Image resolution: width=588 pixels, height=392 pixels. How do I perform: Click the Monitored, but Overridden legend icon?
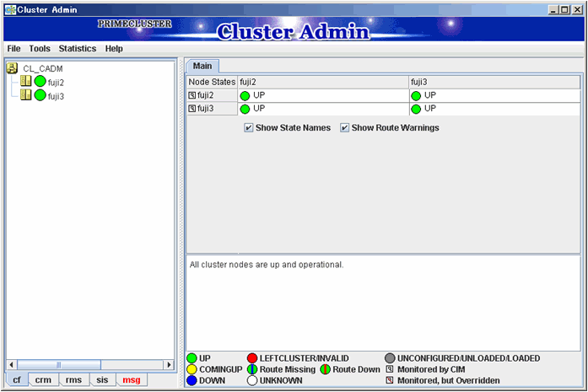(x=390, y=380)
